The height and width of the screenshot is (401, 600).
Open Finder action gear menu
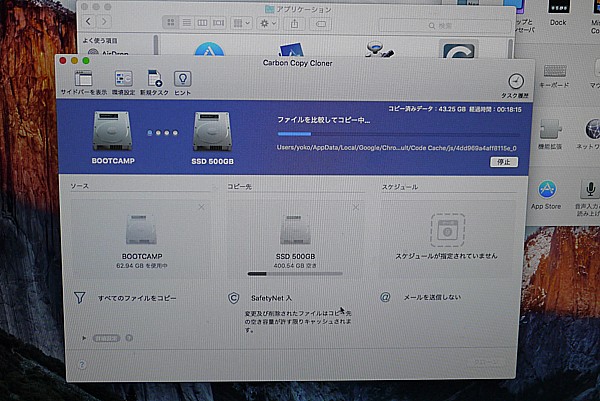click(x=267, y=24)
